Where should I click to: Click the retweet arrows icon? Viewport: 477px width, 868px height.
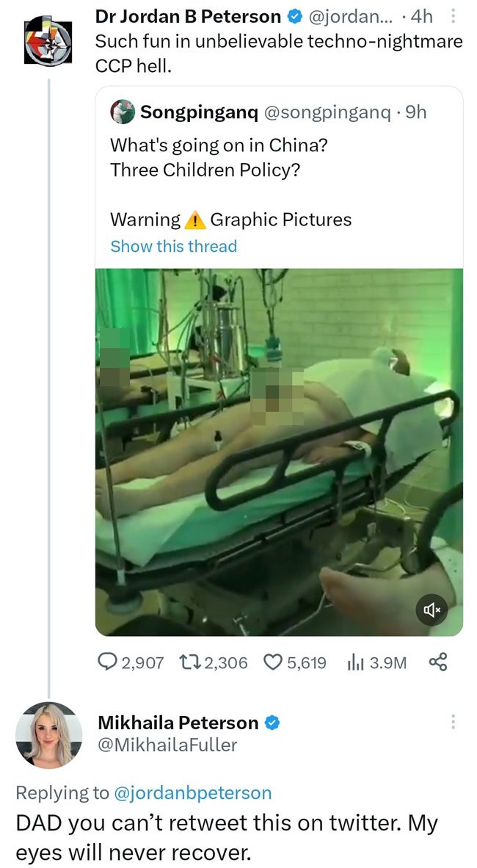click(x=189, y=662)
